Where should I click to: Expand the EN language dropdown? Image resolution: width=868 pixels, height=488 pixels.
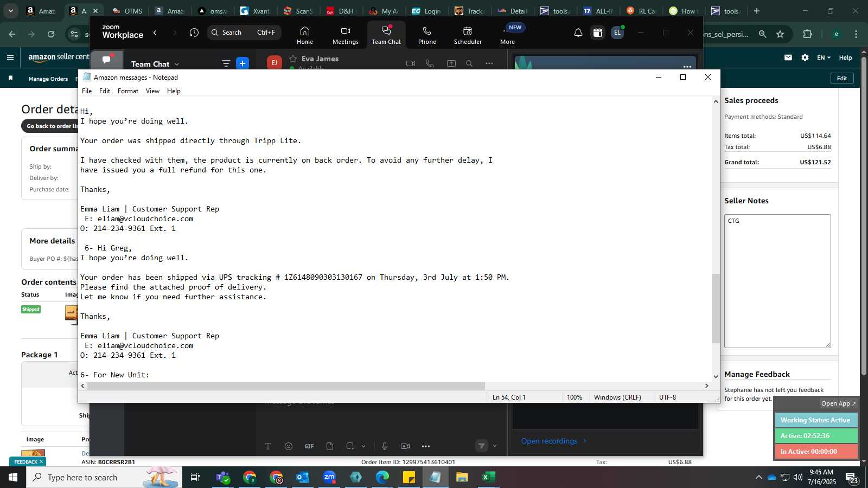click(x=824, y=57)
